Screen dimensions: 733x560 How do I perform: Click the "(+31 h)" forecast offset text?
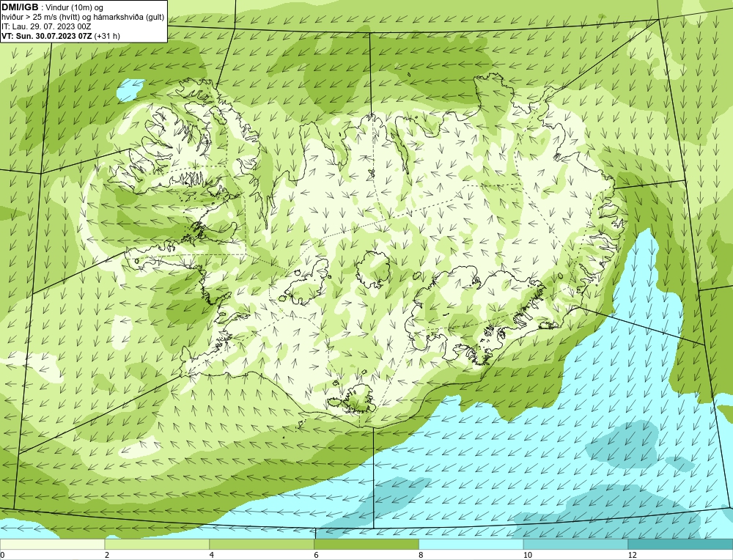107,36
